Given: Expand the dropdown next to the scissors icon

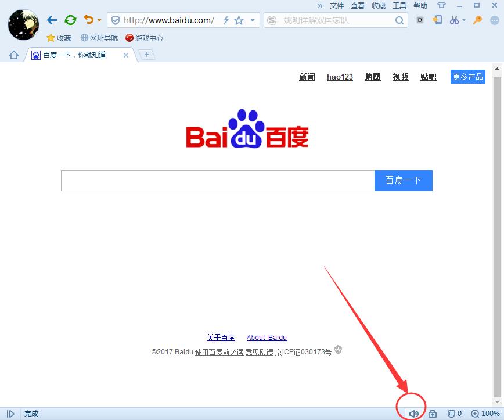Looking at the screenshot, I should pyautogui.click(x=464, y=20).
